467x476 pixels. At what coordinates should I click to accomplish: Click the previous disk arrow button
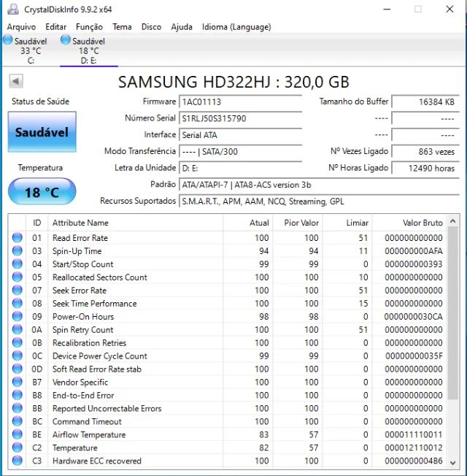16,81
